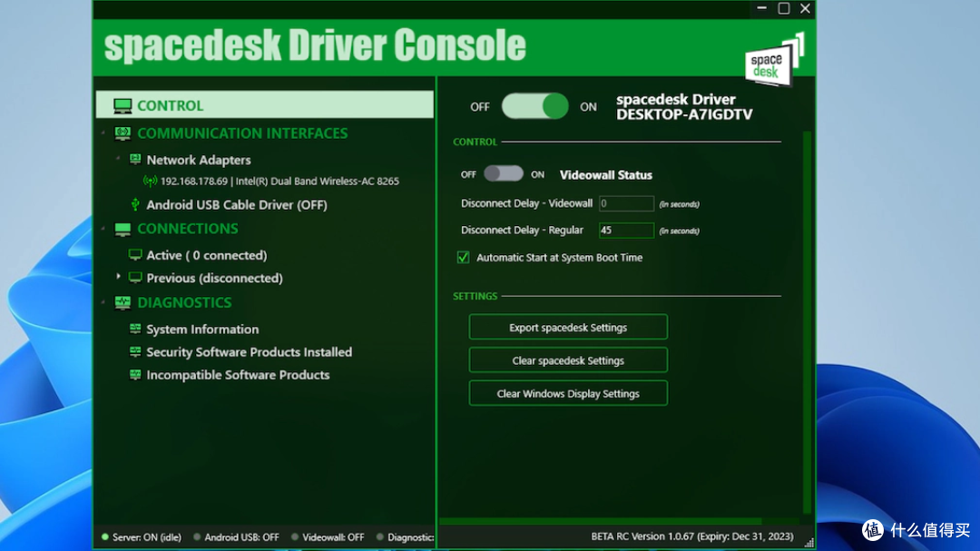Image resolution: width=980 pixels, height=551 pixels.
Task: Click the vertical scrollbar of right panel
Action: point(807,322)
